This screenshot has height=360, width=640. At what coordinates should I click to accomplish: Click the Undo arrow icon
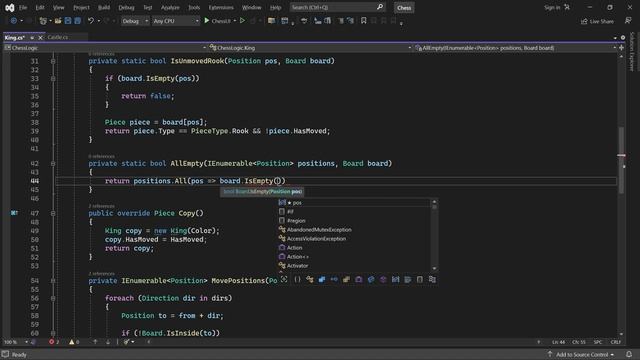91,21
